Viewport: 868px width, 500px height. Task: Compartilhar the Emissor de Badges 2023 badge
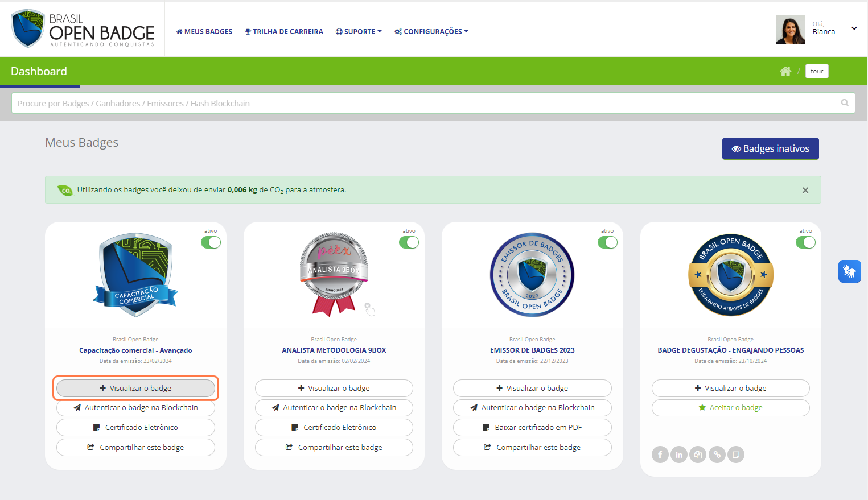(x=532, y=448)
